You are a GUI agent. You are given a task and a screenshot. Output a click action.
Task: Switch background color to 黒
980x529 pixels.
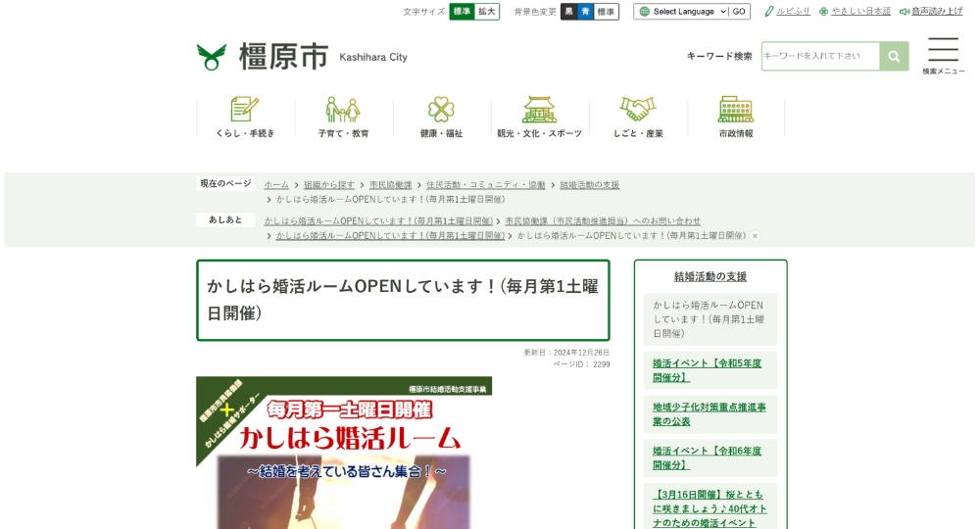point(568,11)
